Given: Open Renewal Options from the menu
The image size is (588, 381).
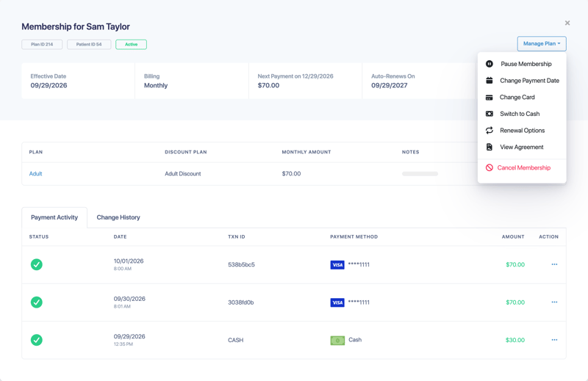Looking at the screenshot, I should click(522, 131).
